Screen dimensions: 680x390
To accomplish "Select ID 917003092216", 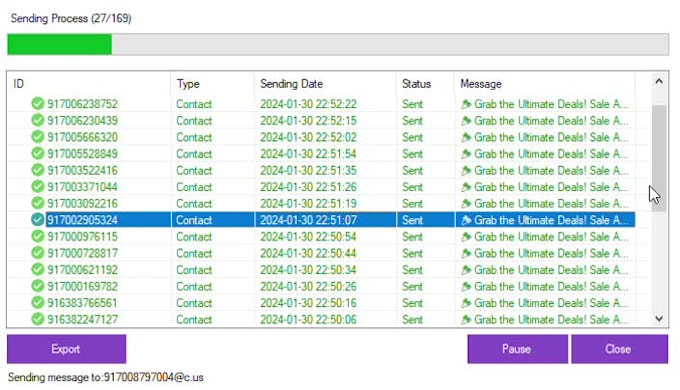I will tap(82, 203).
